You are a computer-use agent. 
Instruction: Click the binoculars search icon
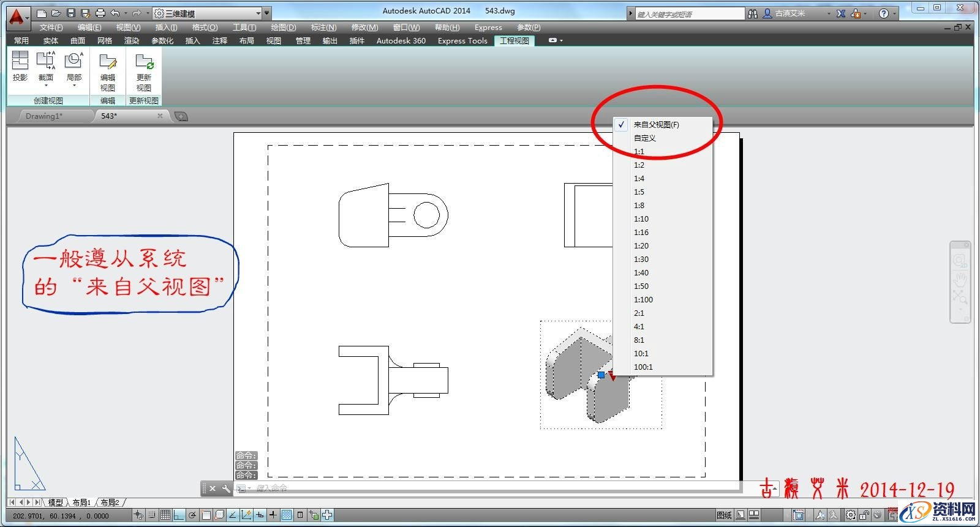[x=753, y=13]
